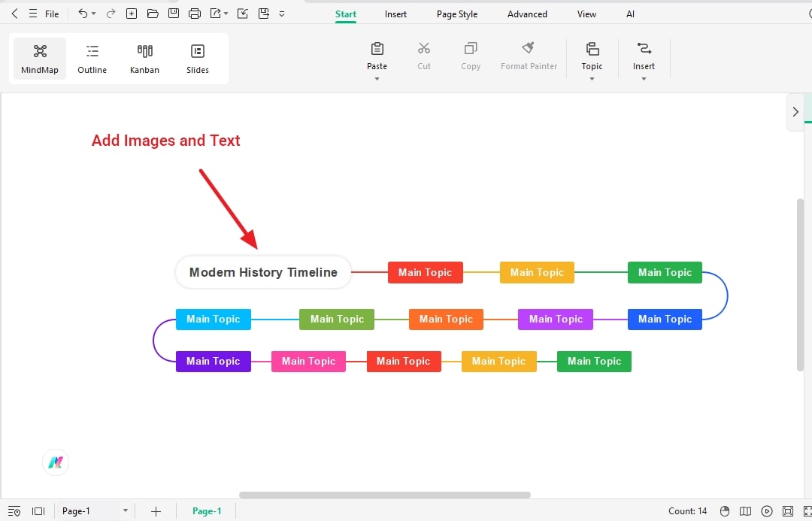Select the light purple Main Topic
The width and height of the screenshot is (812, 521).
[556, 319]
